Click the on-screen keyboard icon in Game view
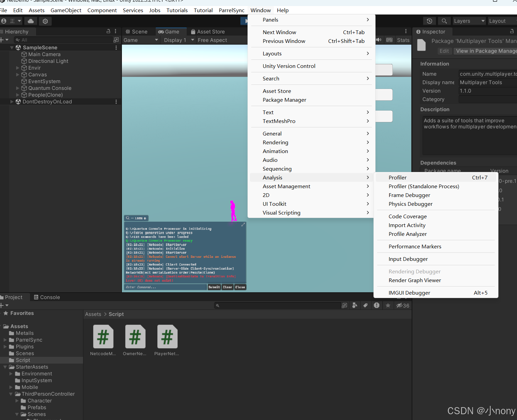 [389, 40]
